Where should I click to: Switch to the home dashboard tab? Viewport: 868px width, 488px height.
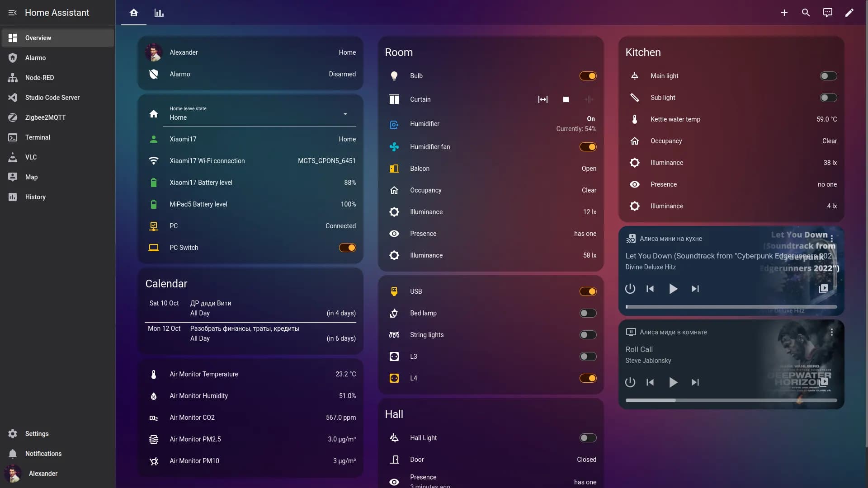(133, 13)
